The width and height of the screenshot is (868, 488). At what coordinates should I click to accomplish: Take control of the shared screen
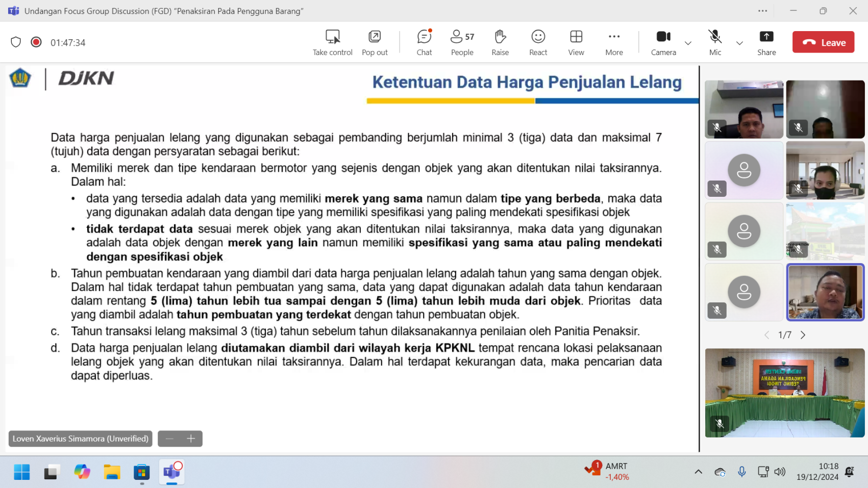click(x=332, y=42)
